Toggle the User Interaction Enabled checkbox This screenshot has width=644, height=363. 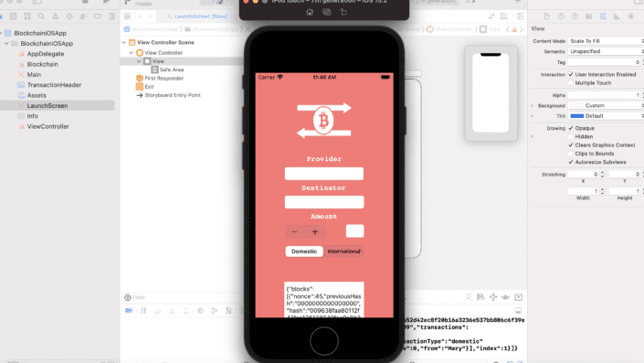click(x=571, y=74)
